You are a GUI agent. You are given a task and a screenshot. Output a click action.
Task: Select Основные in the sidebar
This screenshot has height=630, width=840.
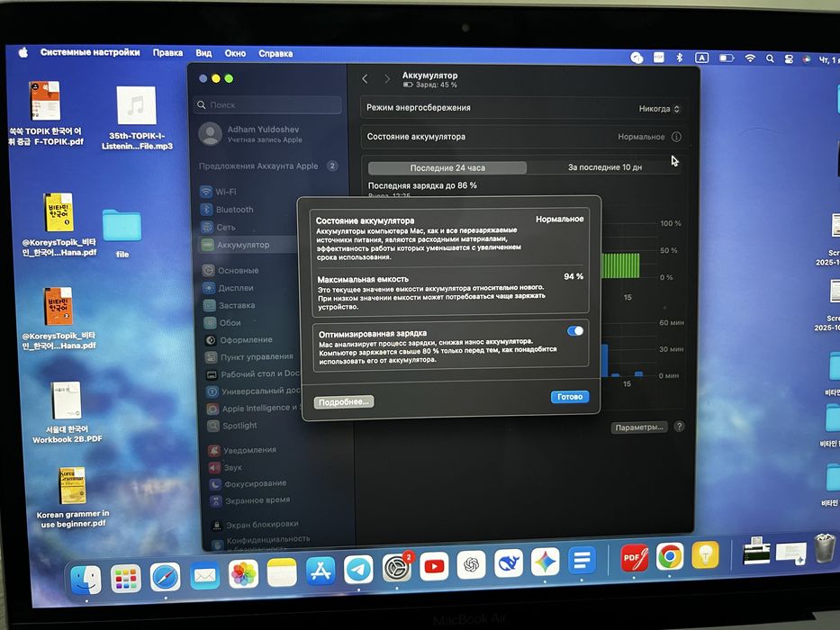(230, 271)
